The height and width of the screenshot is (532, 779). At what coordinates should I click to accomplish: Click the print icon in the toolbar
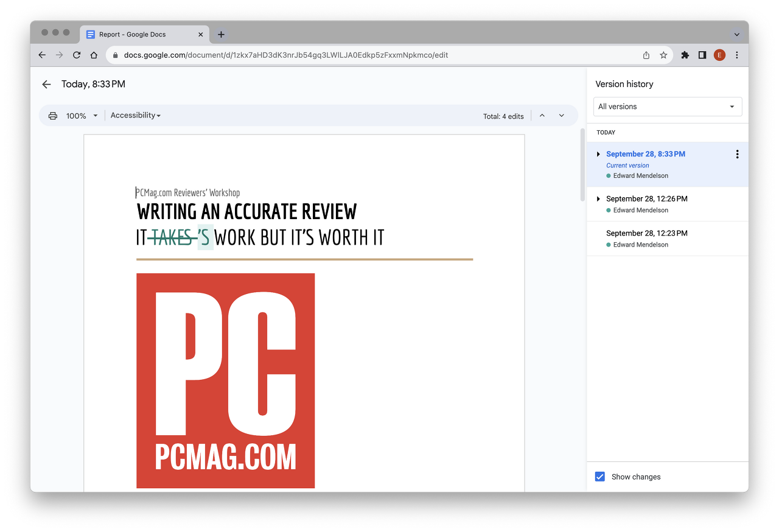[53, 116]
